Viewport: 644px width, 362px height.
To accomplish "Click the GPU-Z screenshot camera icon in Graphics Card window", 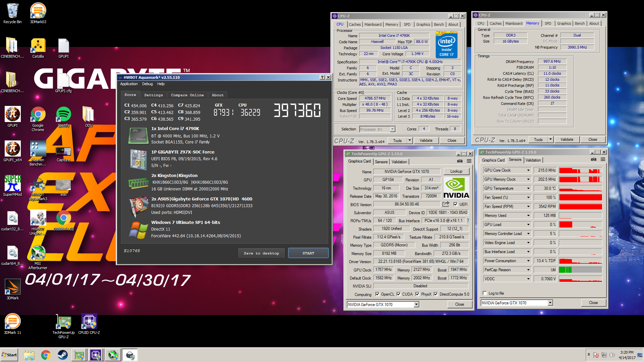I will [460, 161].
